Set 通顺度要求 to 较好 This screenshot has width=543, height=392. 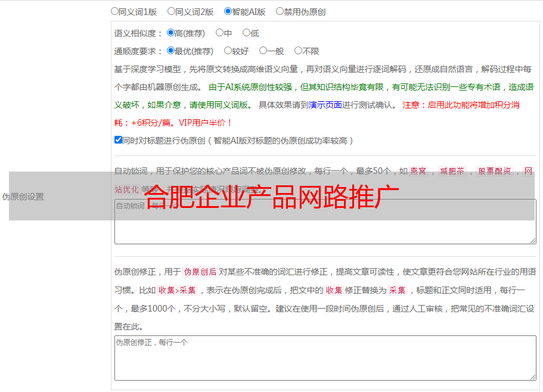[x=228, y=51]
